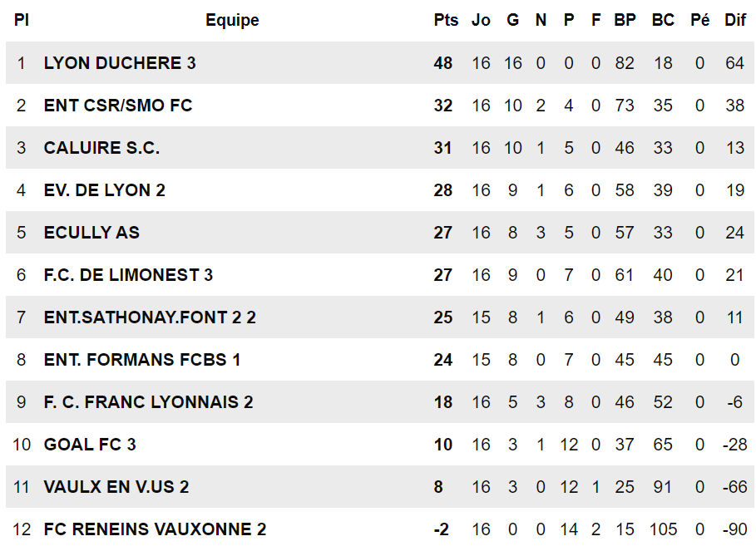
Task: Open ENT. FORMANS FCBS 1
Action: click(x=141, y=360)
